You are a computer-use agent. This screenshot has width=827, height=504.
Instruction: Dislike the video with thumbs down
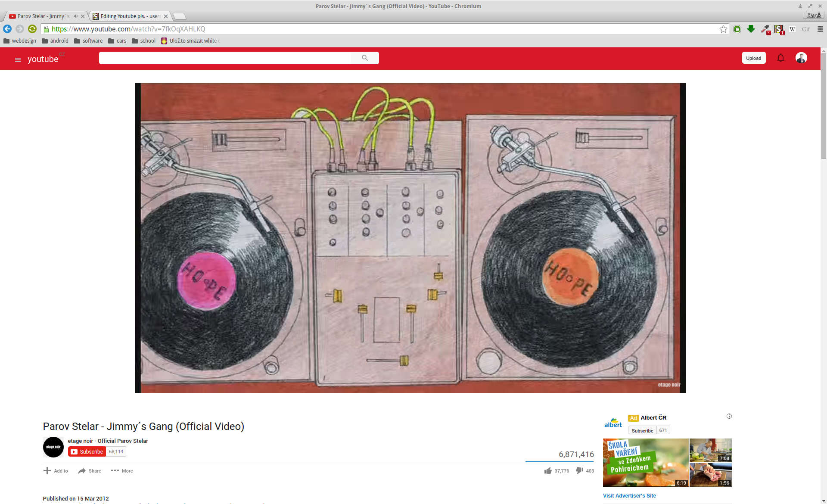click(580, 471)
